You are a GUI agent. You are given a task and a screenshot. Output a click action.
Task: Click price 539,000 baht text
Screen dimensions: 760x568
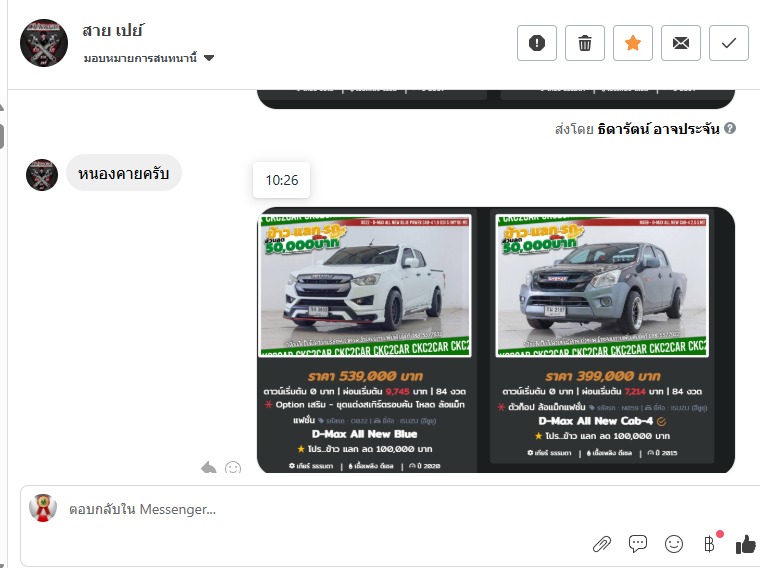pos(365,376)
